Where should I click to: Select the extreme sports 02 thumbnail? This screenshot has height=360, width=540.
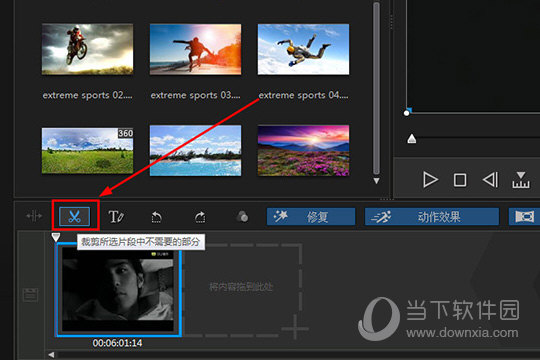pos(87,49)
